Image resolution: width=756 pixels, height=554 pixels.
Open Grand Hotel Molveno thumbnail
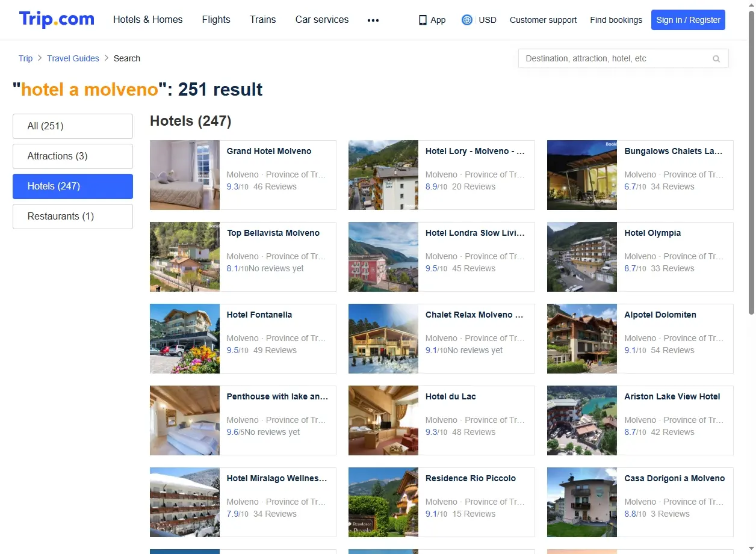[x=185, y=175]
